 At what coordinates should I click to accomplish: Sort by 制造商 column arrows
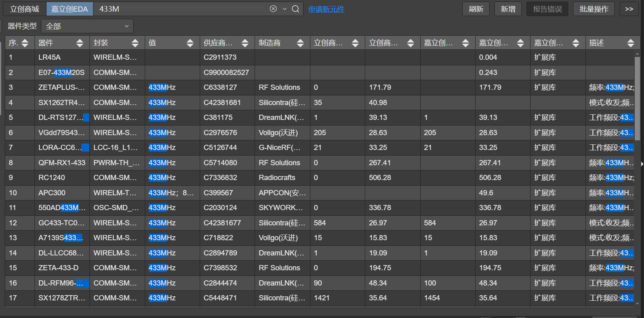coord(300,43)
